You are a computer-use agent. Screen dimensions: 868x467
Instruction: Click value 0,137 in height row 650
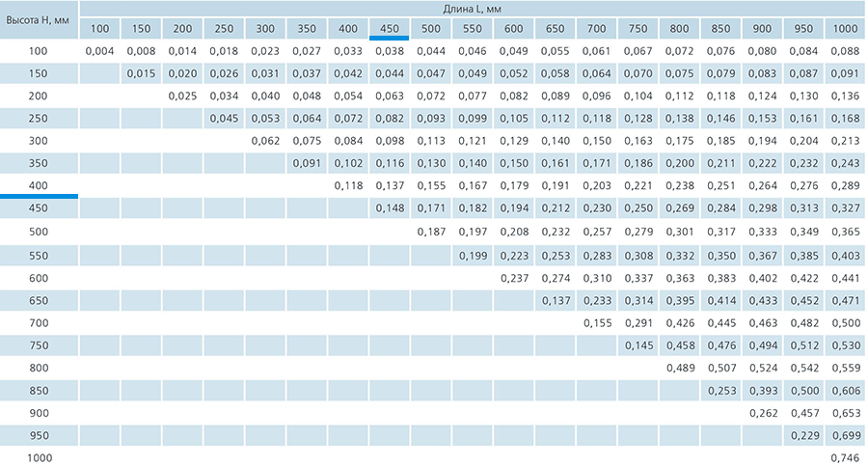(556, 301)
